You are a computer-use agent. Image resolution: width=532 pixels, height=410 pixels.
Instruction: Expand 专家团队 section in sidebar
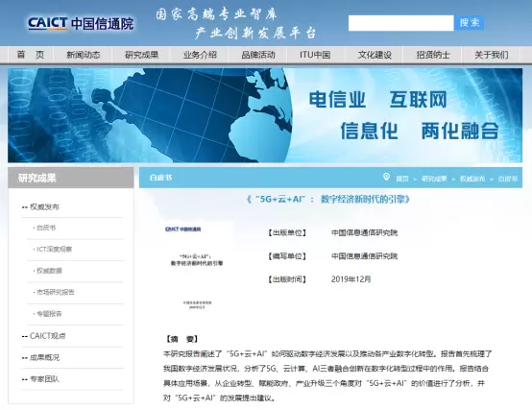44,379
